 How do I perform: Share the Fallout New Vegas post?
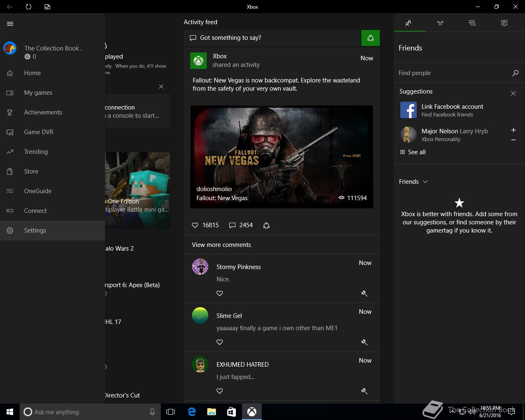[266, 225]
